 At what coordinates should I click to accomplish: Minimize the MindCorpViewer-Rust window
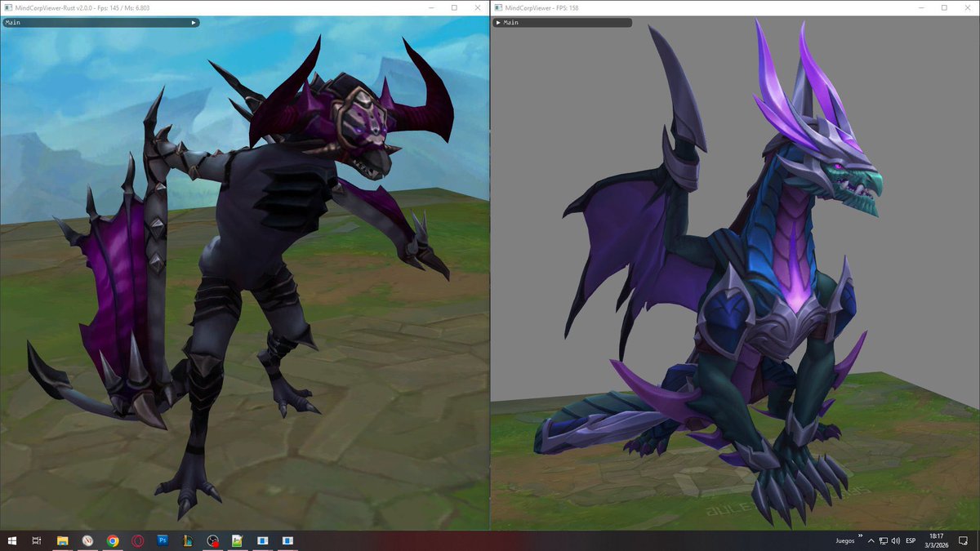[431, 7]
